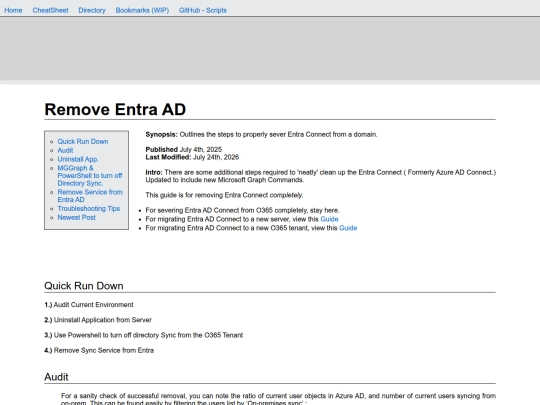Screen dimensions: 540x405
Task: Click step 2 Uninstall Application from Server
Action: (98, 320)
